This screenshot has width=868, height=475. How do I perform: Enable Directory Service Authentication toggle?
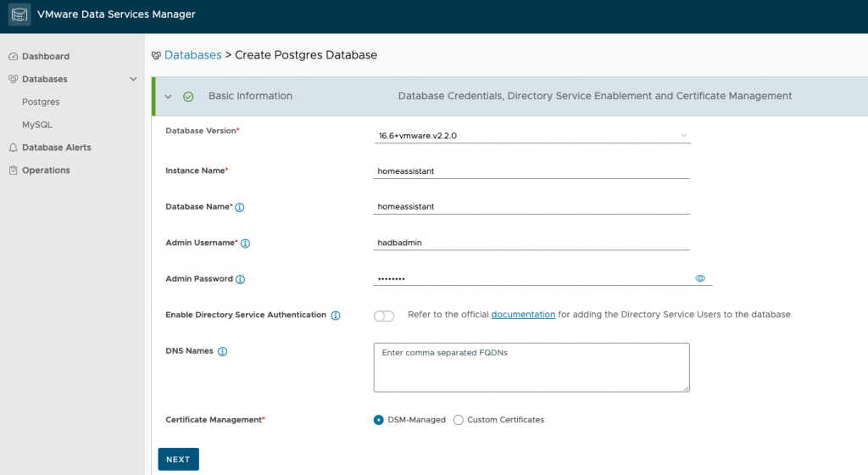coord(384,316)
